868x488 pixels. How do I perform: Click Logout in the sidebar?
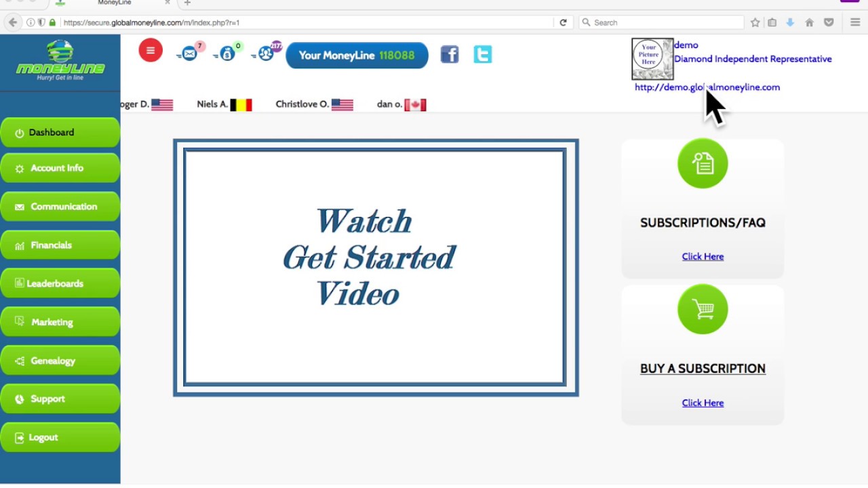[60, 438]
